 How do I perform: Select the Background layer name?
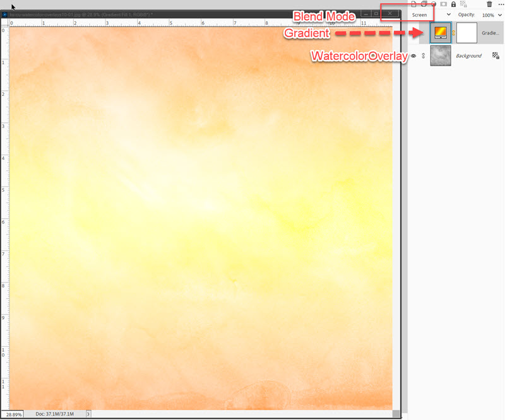click(468, 55)
